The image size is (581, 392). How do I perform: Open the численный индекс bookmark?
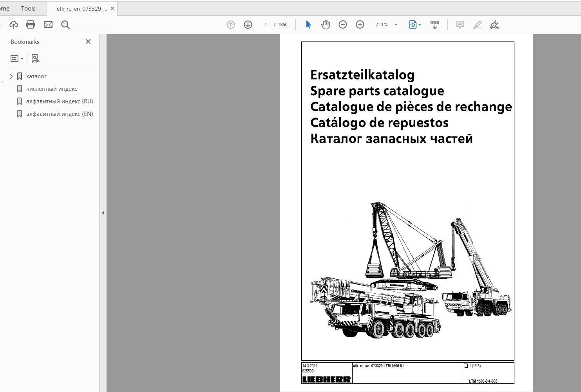51,89
